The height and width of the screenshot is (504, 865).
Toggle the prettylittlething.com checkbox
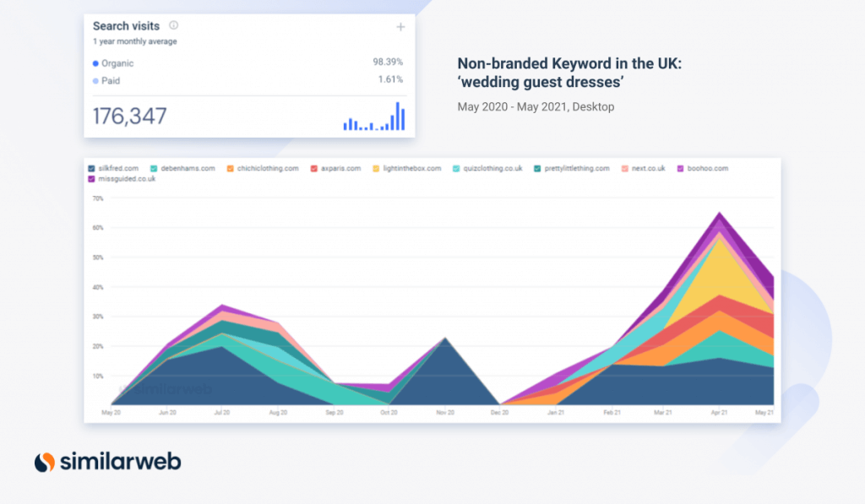point(537,169)
